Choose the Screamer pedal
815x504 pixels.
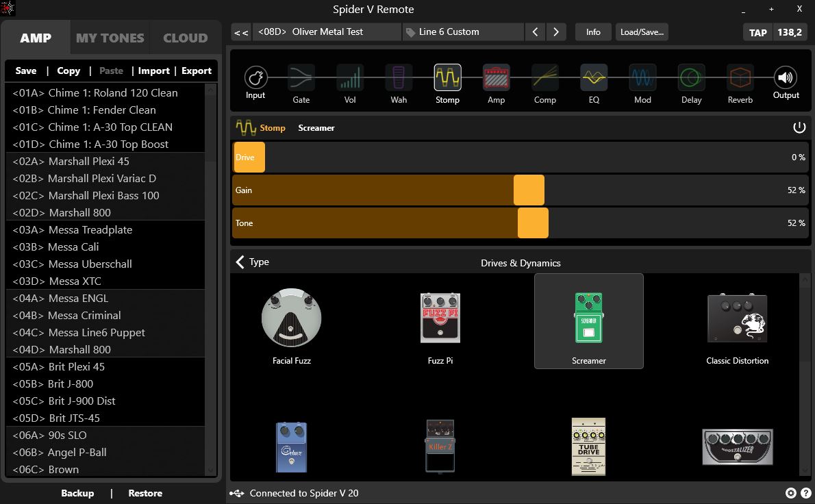[x=589, y=321]
